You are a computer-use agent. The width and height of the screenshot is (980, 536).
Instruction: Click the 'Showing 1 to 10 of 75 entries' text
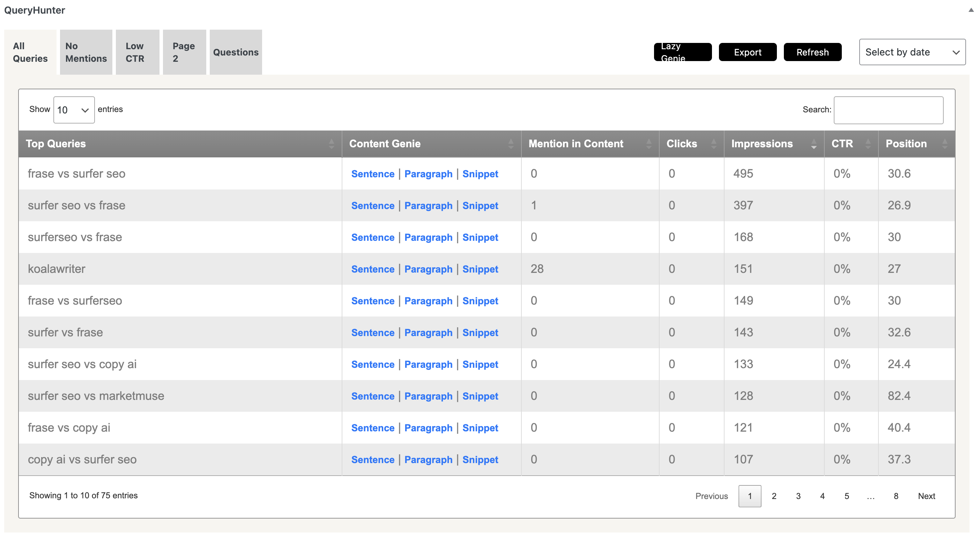tap(83, 496)
